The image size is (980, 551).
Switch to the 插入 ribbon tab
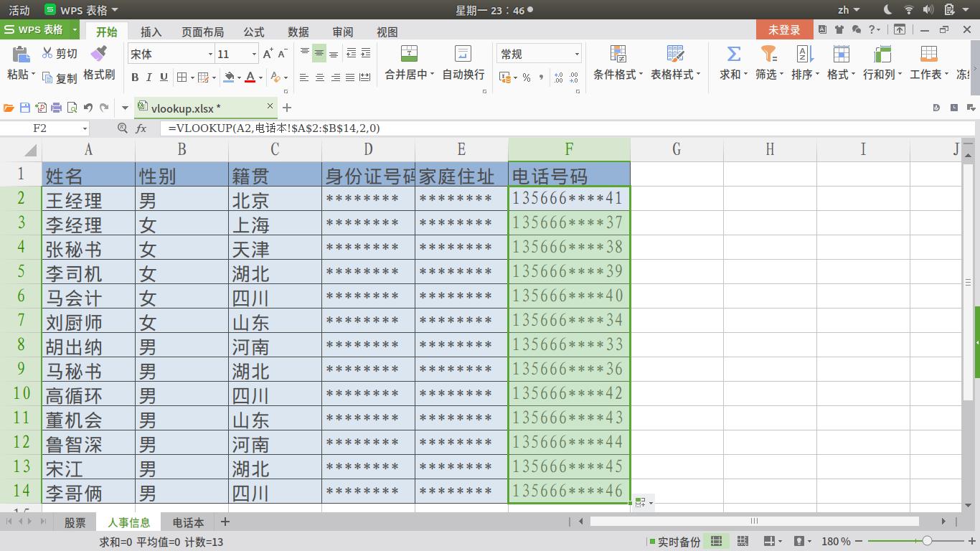pos(152,32)
